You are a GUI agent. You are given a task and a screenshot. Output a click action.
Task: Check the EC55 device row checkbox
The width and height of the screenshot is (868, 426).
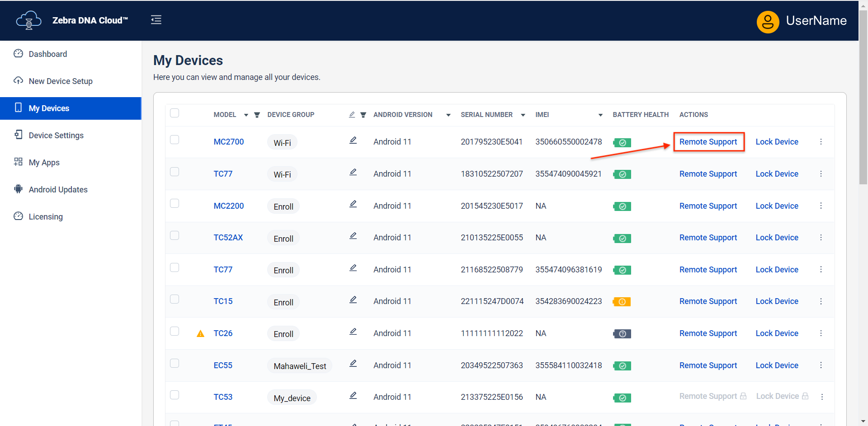tap(175, 363)
